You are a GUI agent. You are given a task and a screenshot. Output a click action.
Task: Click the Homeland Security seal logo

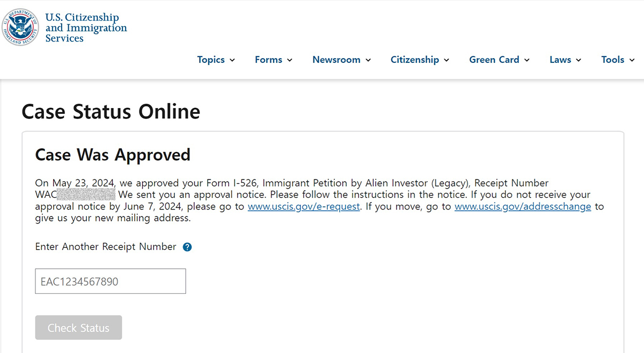point(20,27)
